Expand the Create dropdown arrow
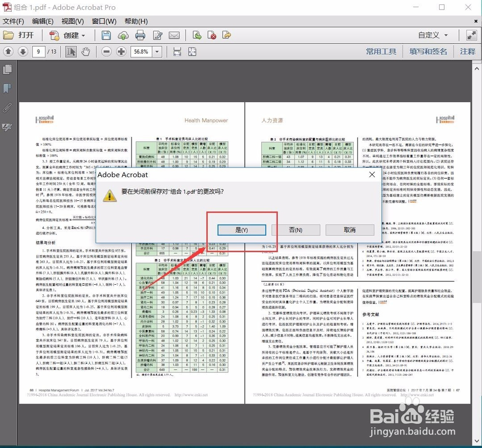The width and height of the screenshot is (482, 448). [x=83, y=36]
